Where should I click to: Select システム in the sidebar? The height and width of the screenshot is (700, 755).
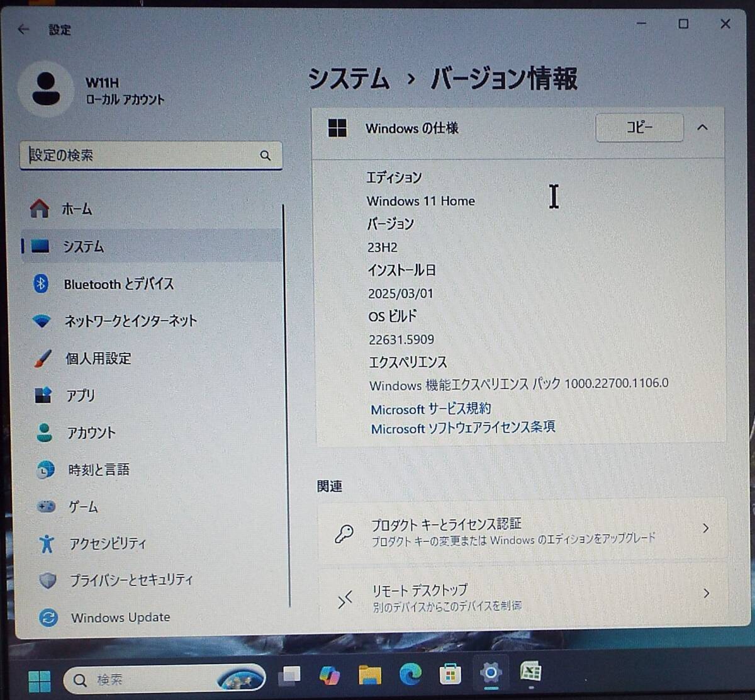(152, 246)
